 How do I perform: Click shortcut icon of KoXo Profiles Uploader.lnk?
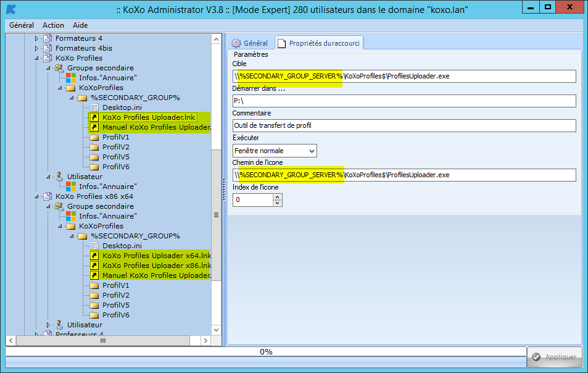click(x=94, y=117)
